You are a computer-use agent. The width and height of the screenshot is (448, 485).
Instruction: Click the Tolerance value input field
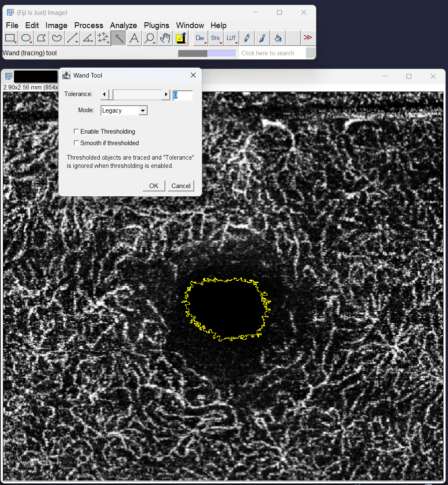click(x=183, y=95)
